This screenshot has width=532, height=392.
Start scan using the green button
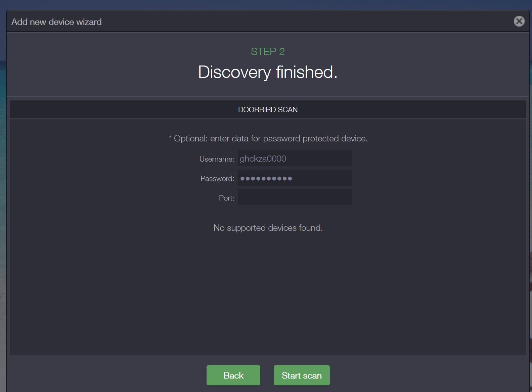(301, 375)
